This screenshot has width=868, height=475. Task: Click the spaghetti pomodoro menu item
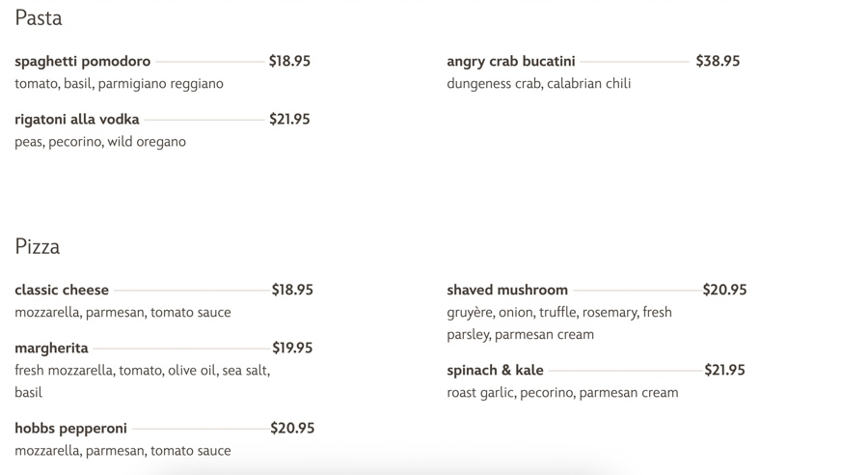pos(83,61)
